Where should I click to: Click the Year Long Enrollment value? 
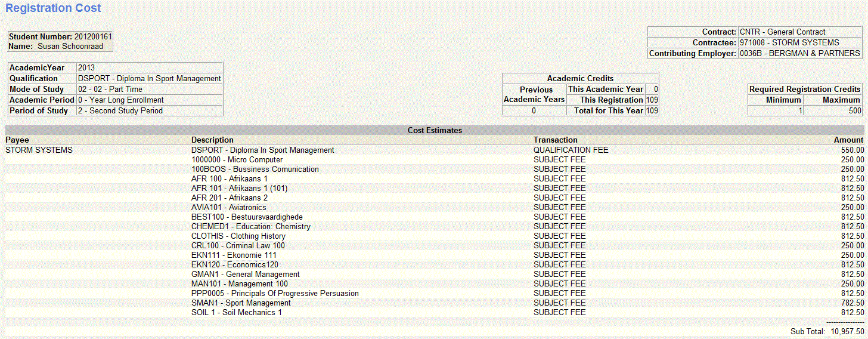pos(121,100)
